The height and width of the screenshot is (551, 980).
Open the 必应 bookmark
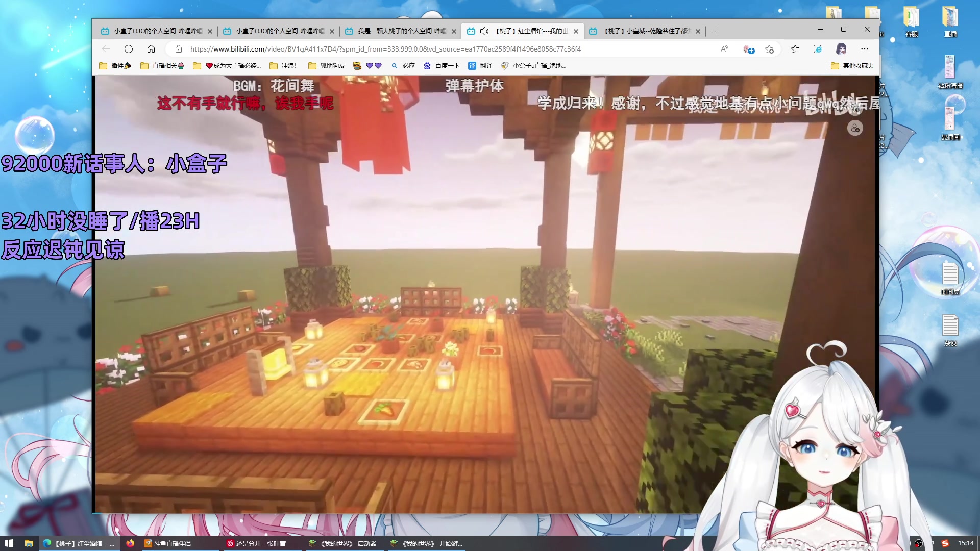403,66
